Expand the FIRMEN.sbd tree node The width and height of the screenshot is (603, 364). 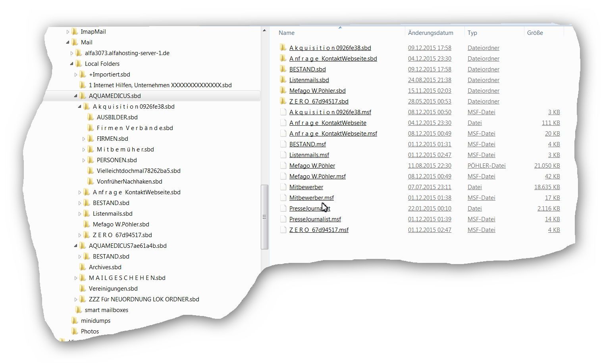83,139
